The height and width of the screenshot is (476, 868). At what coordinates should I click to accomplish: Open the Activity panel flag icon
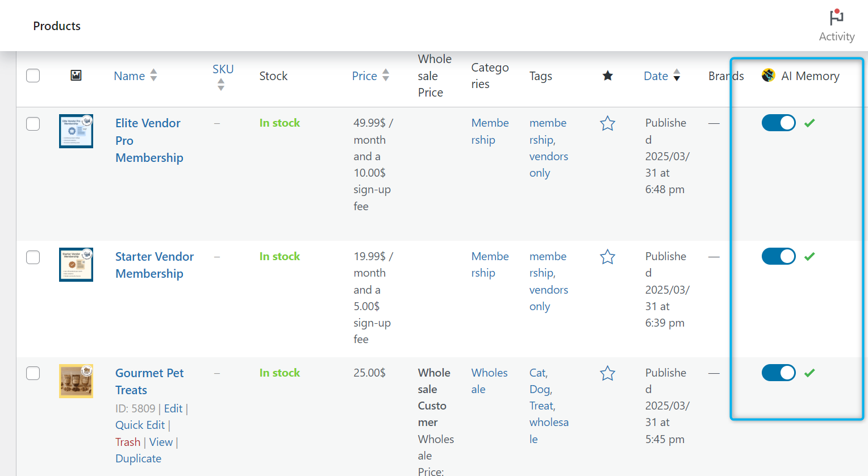point(836,17)
